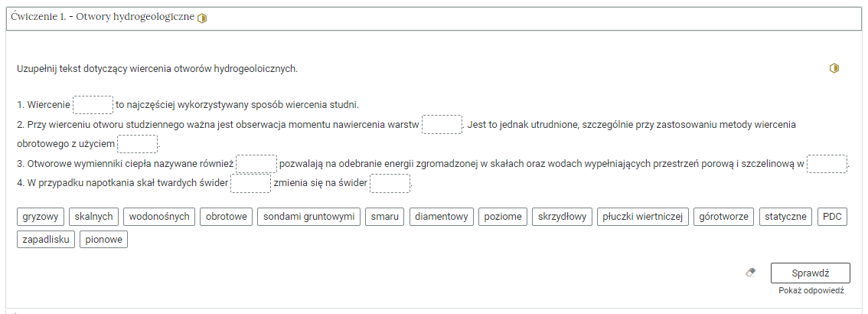Viewport: 868px width, 314px height.
Task: Click the 'sondami gruntowymi' tile
Action: coord(308,217)
